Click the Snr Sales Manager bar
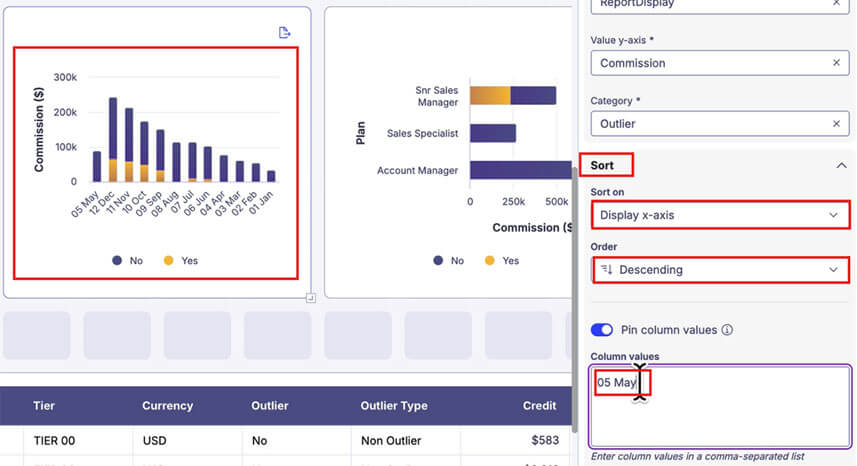The image size is (857, 466). (513, 96)
